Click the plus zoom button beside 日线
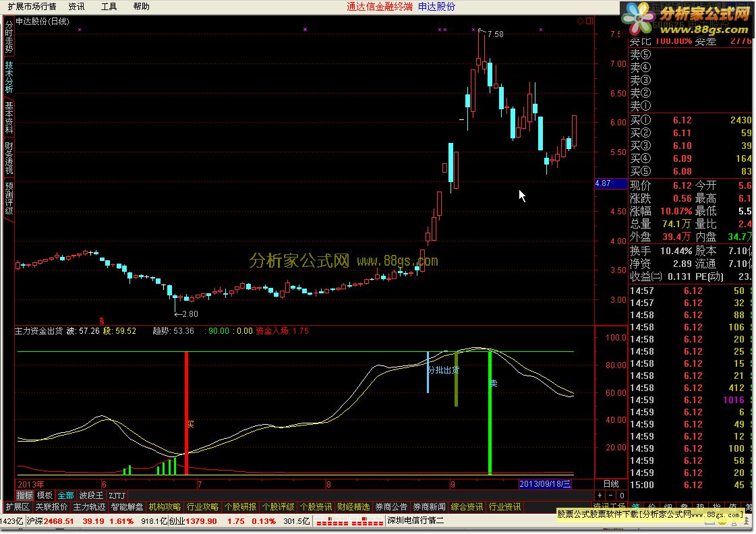 coord(600,496)
